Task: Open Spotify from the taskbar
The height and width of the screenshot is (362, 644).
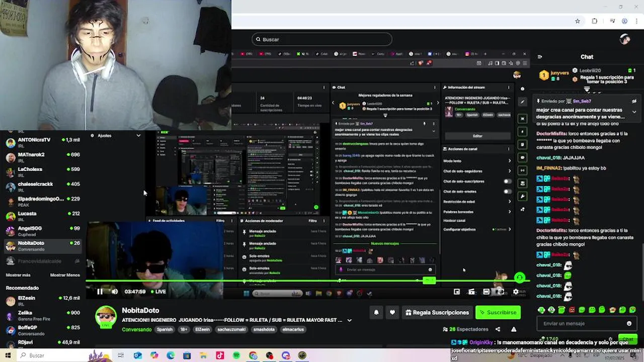Action: pos(236,355)
